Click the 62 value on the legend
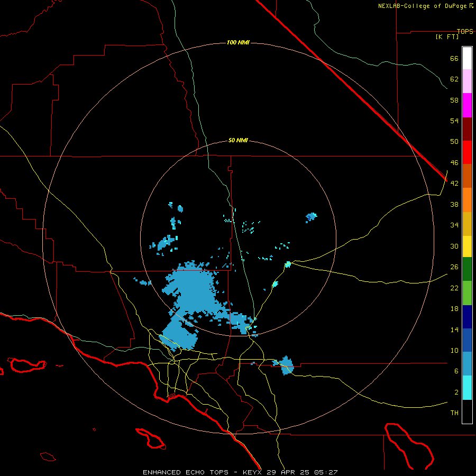Viewport: 476px width, 476px height. click(454, 79)
